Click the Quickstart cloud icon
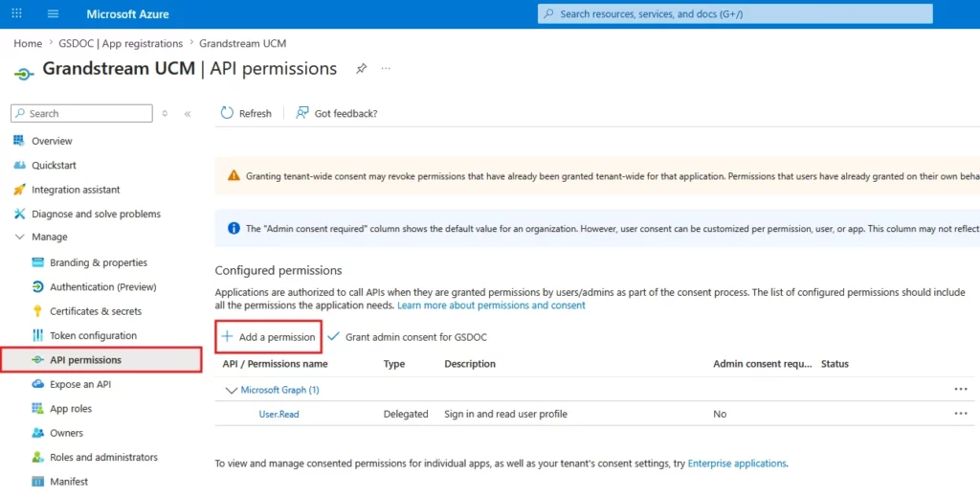Image resolution: width=980 pixels, height=498 pixels. pos(19,165)
